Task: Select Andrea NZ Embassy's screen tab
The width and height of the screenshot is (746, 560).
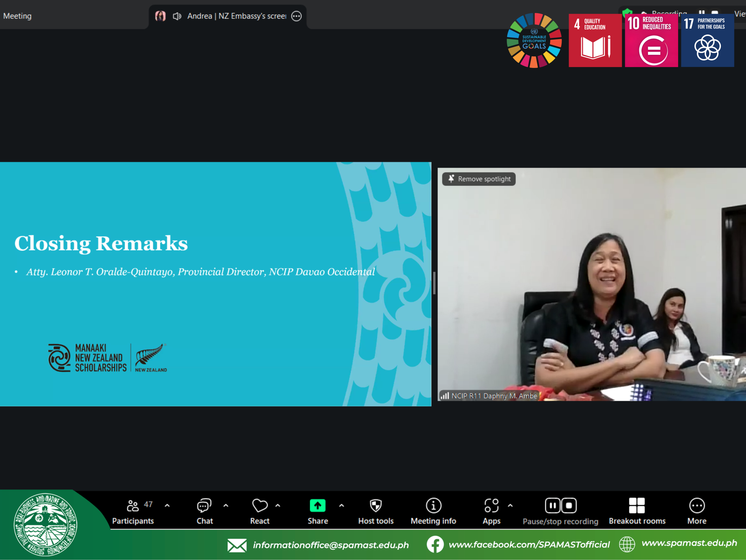Action: (236, 16)
